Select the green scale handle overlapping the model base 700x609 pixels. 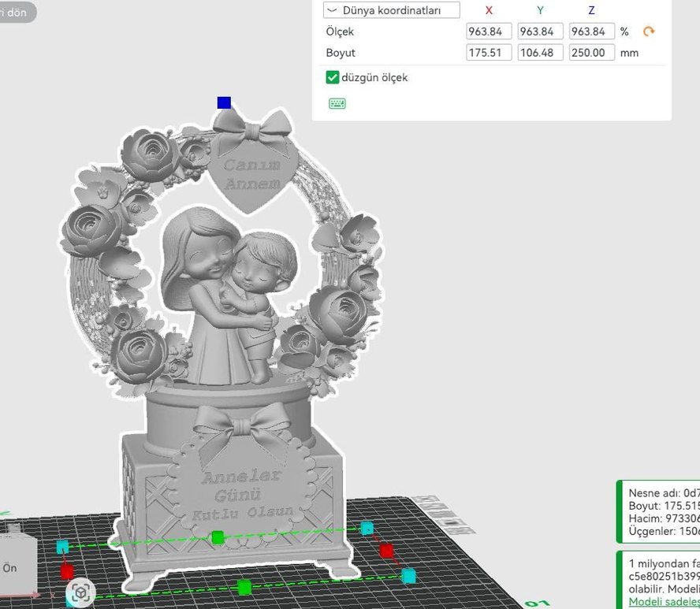click(x=218, y=537)
